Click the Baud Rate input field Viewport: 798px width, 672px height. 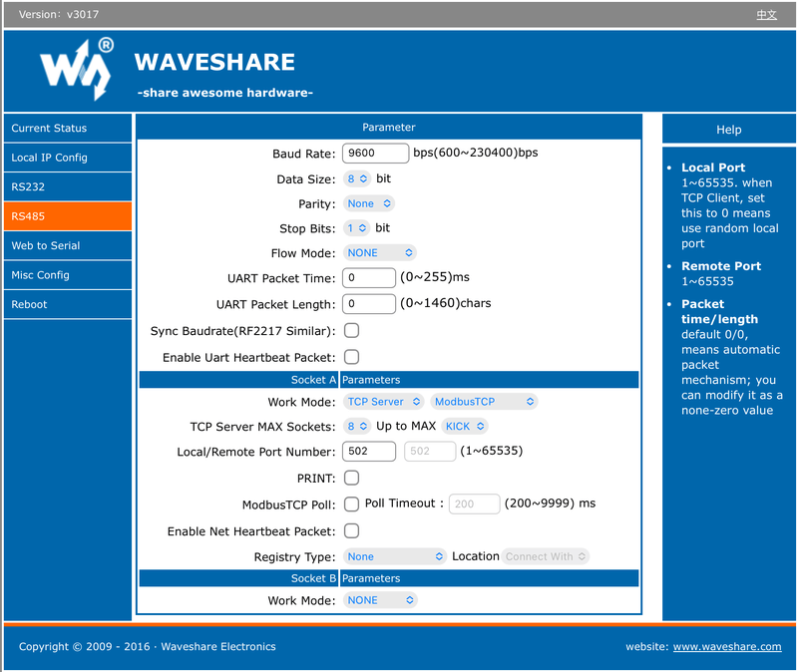coord(376,154)
